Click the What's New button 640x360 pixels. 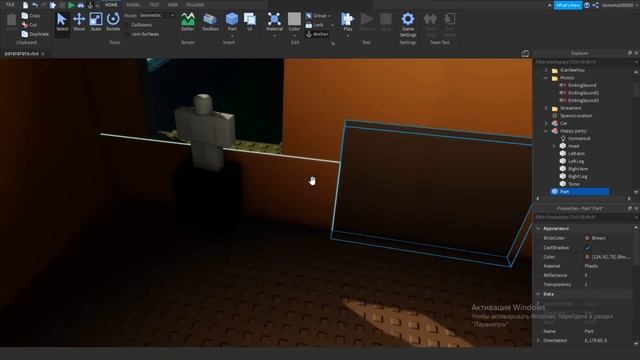coord(568,5)
